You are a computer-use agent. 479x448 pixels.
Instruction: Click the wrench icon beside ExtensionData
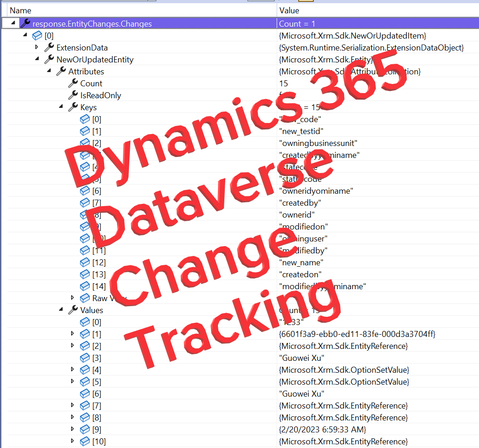tap(49, 47)
